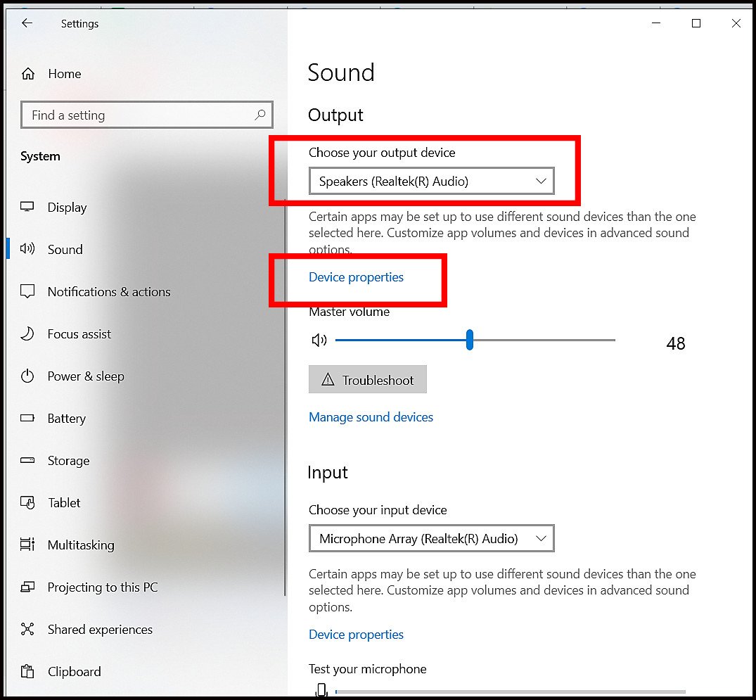Select Focus assist in sidebar

point(77,333)
